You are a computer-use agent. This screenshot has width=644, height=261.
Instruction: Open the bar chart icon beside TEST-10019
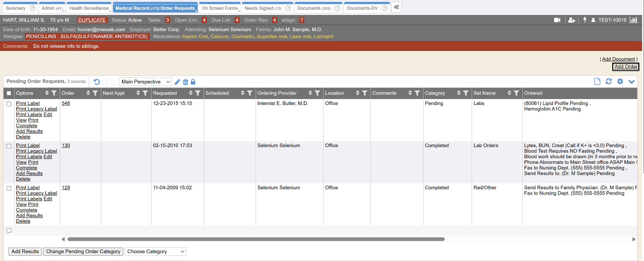pos(634,20)
